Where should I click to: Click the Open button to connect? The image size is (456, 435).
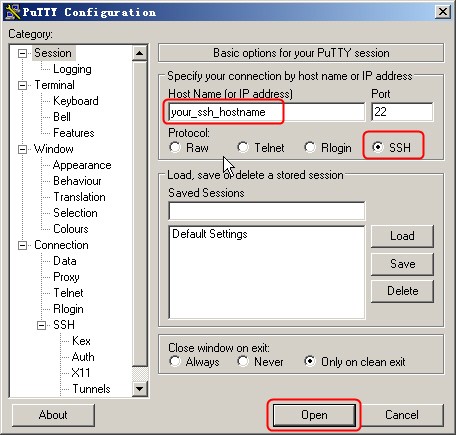click(314, 415)
